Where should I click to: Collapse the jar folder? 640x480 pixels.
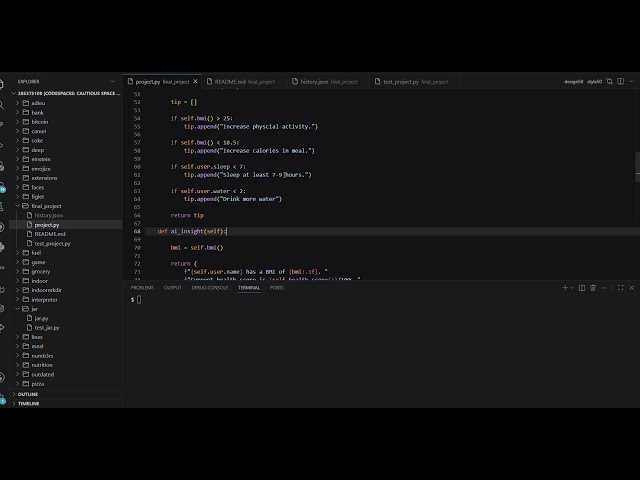18,309
